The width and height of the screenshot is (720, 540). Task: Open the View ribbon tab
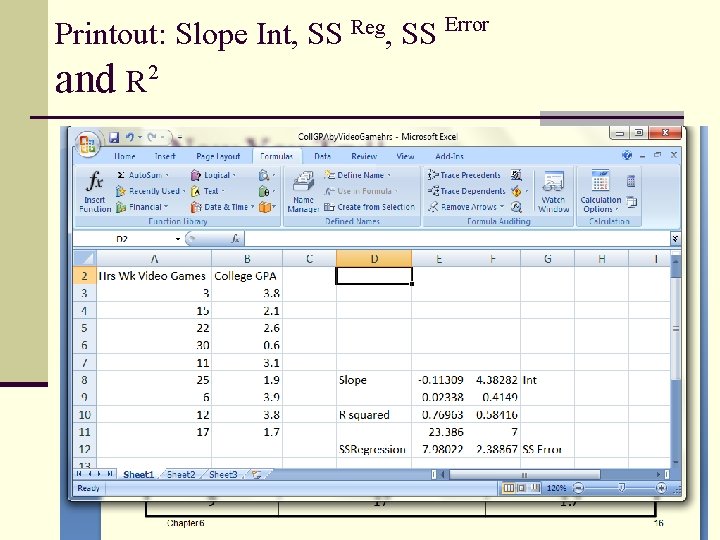405,156
